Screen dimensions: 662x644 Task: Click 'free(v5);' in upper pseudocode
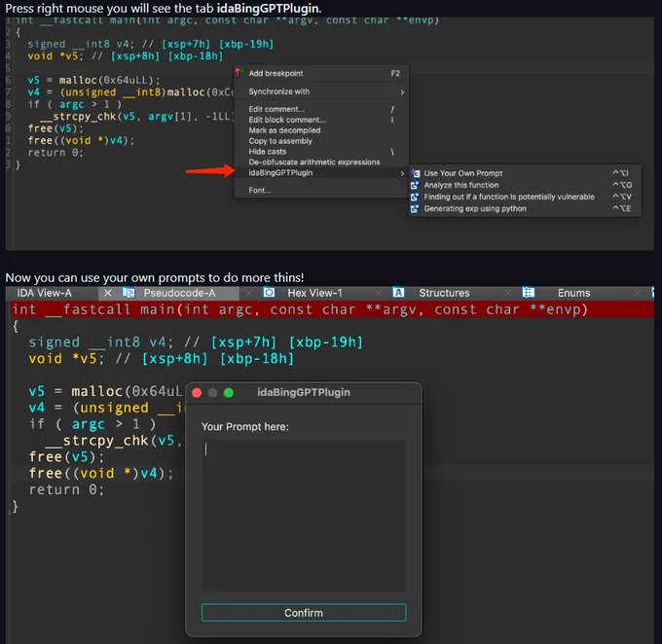point(55,128)
